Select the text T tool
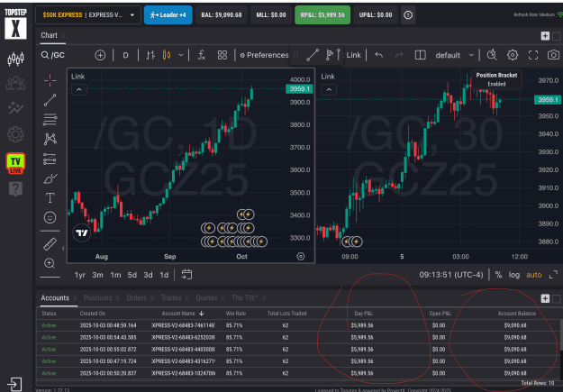Screen dimensions: 563x392 click(x=50, y=198)
